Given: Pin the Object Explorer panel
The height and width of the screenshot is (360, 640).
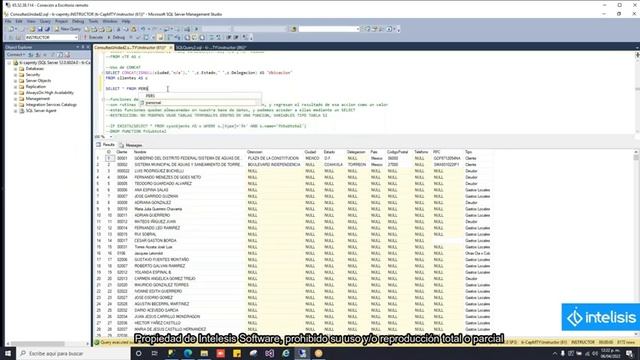Looking at the screenshot, I should point(83,47).
